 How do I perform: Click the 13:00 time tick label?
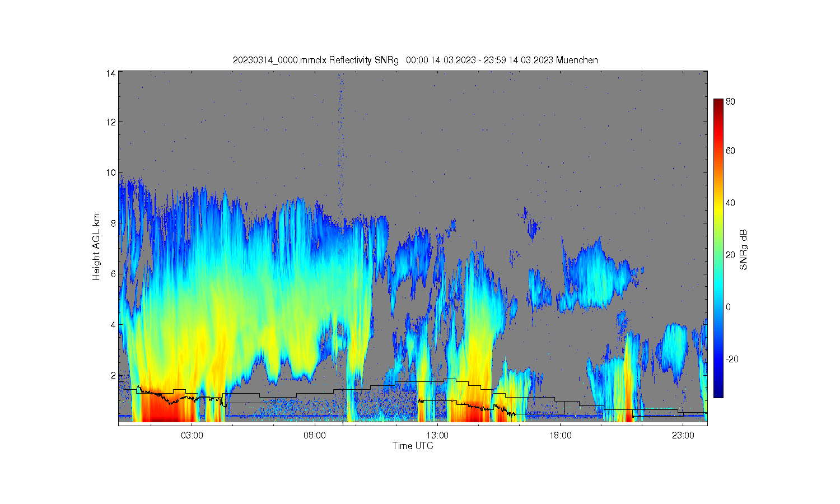click(x=437, y=436)
